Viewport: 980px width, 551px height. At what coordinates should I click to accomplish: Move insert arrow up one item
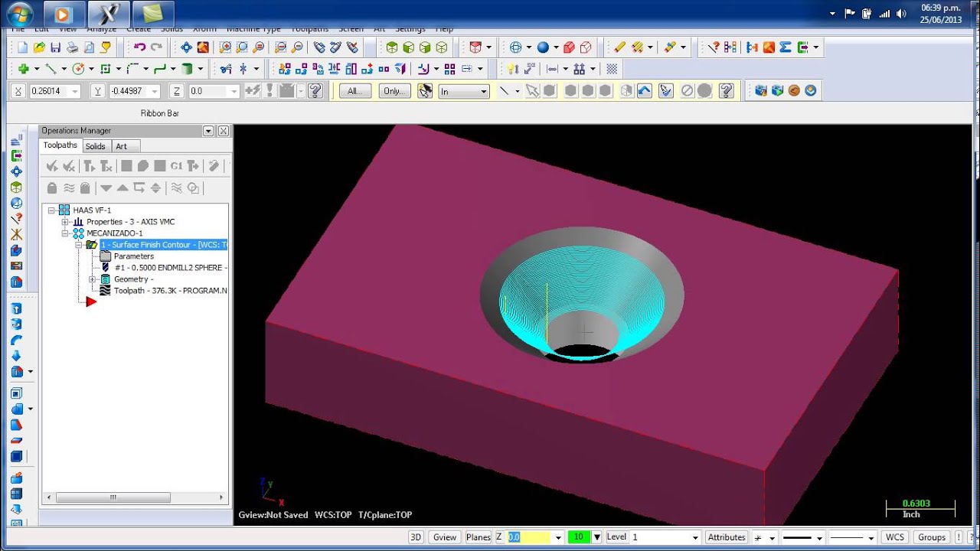(122, 187)
